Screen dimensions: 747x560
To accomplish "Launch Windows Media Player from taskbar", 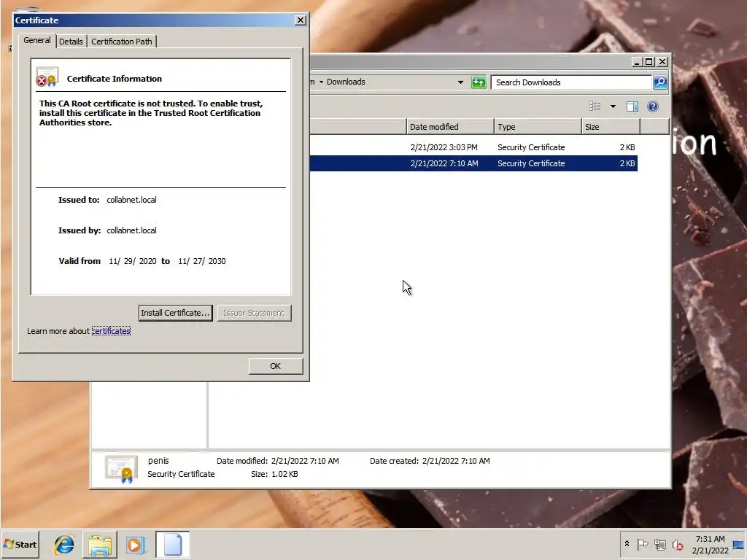I will (x=136, y=545).
